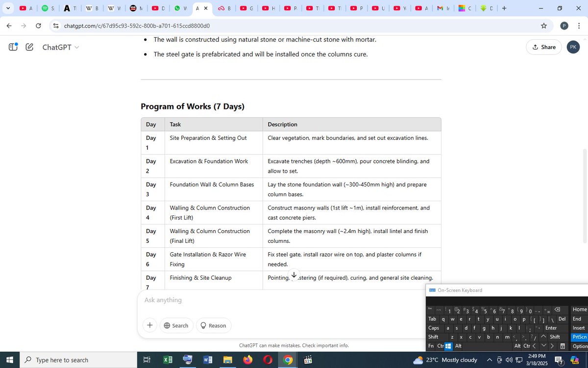Click the Gate Installation & Razor Wire cell
Image resolution: width=588 pixels, height=368 pixels.
(x=214, y=259)
